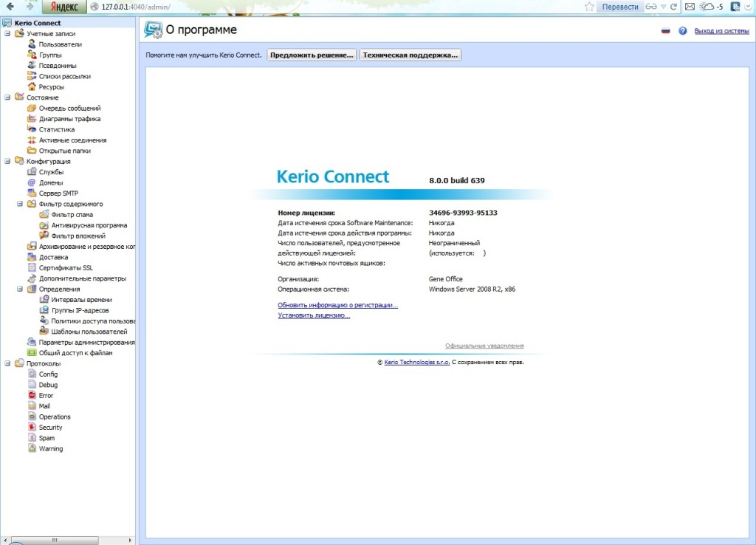Open Шаблоны пользователей tree item

click(89, 332)
